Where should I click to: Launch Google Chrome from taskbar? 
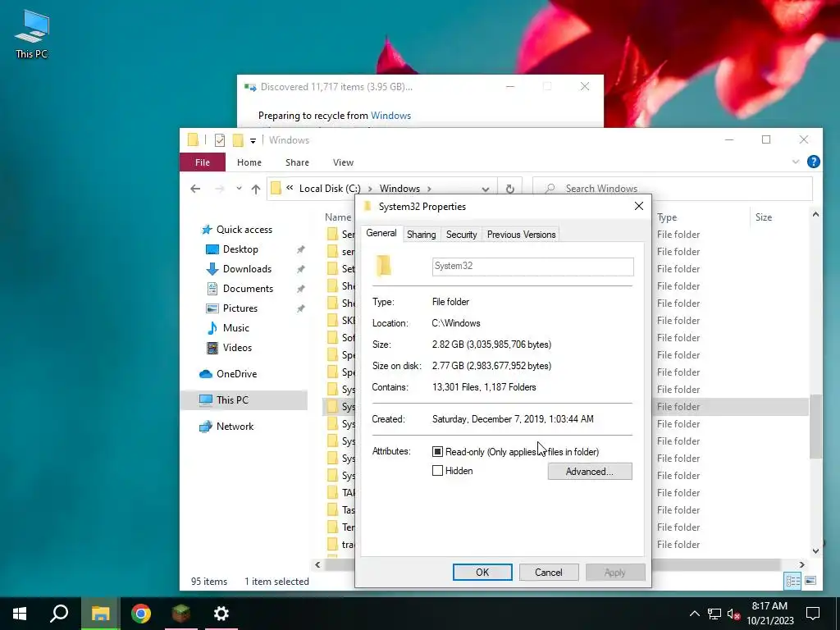[x=141, y=614]
